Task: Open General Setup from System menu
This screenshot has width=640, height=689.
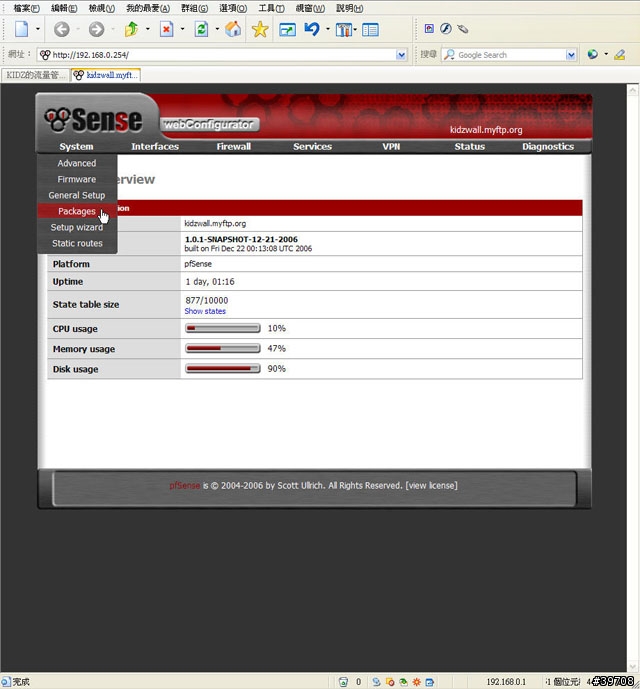Action: [x=77, y=195]
